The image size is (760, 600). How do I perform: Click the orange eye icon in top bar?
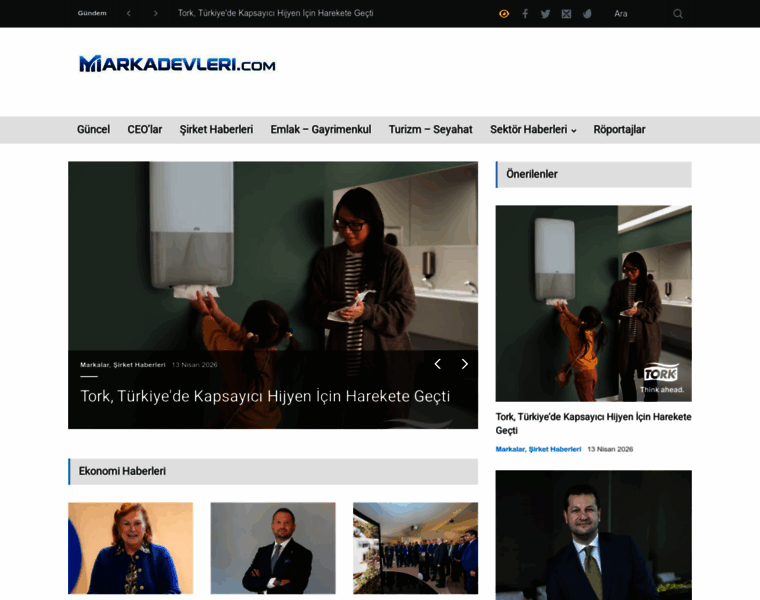504,14
